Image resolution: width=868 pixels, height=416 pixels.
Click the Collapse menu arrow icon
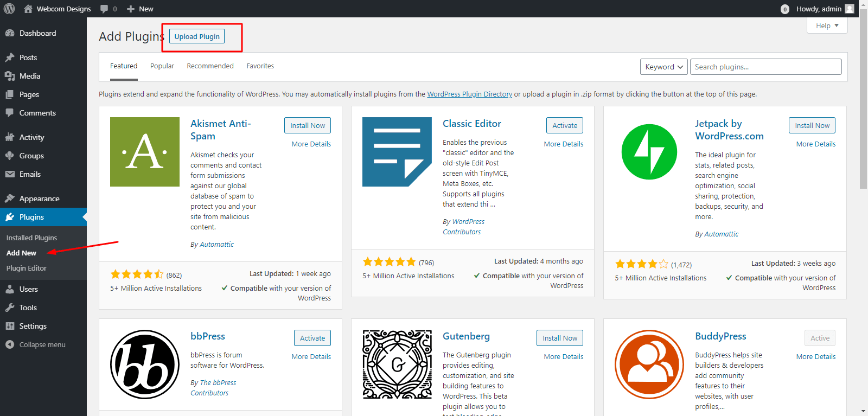(x=10, y=344)
